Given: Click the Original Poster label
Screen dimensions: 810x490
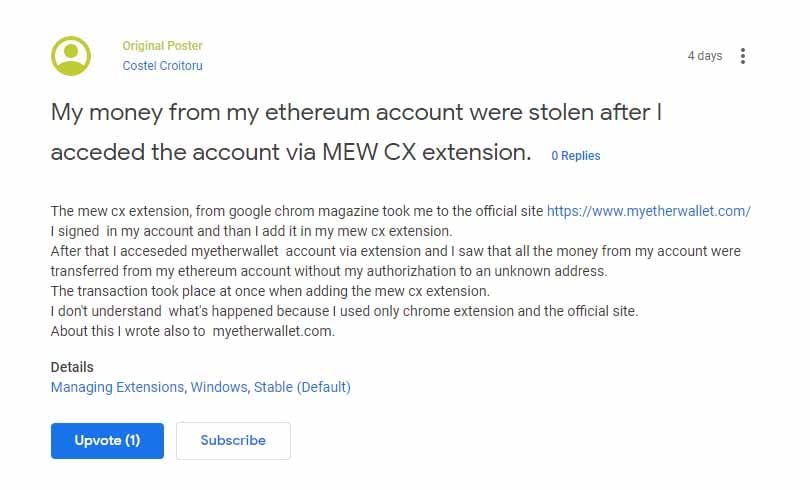Looking at the screenshot, I should tap(162, 45).
